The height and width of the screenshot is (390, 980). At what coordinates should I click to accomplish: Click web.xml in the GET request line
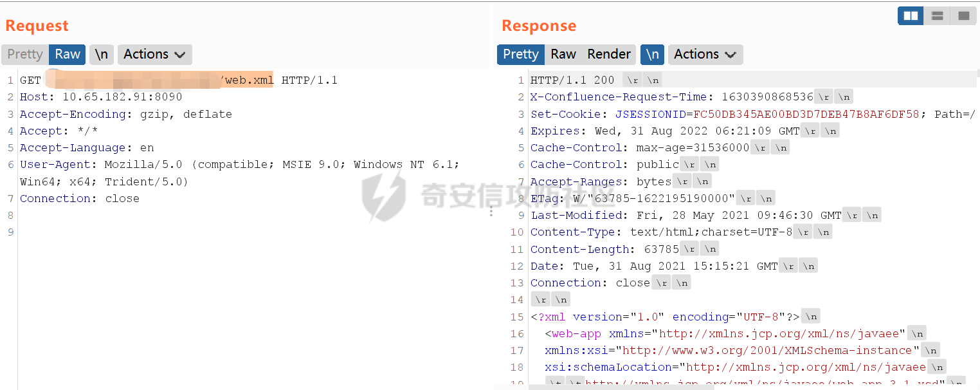[x=249, y=80]
